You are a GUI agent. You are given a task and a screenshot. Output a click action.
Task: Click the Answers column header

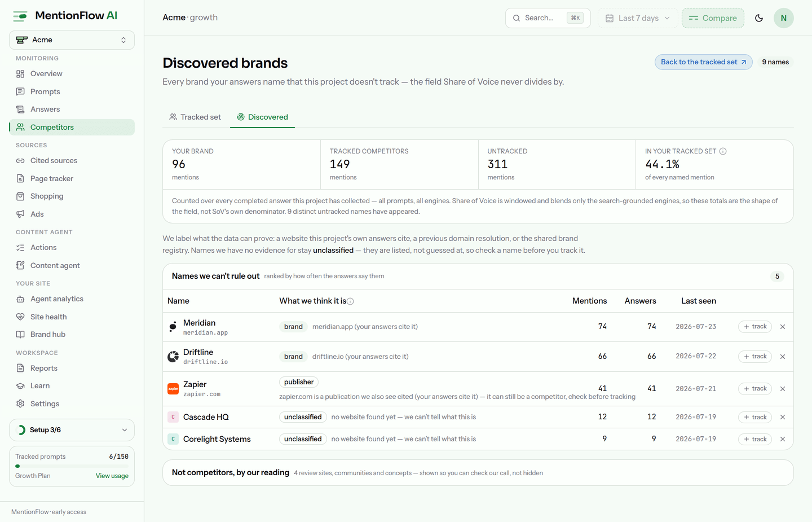click(x=640, y=301)
